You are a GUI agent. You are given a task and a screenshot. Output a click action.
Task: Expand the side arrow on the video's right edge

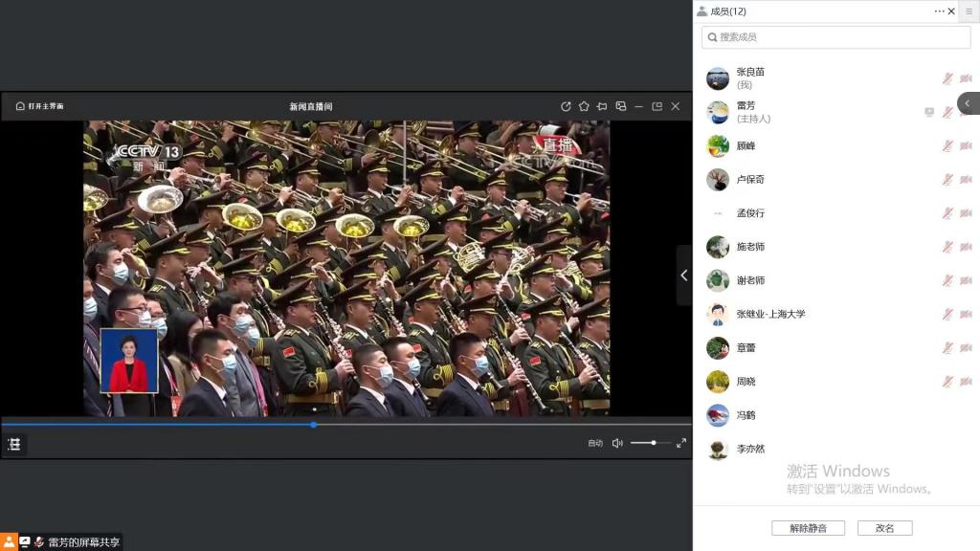[683, 275]
